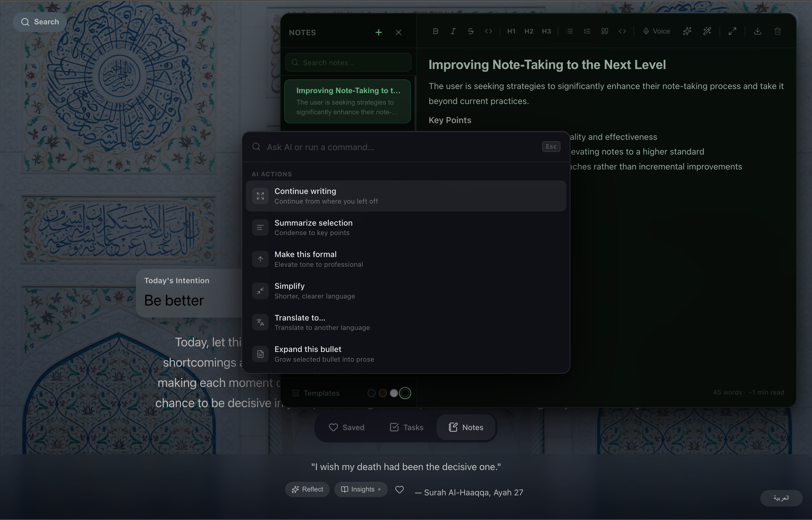Click the Simplify shrink icon

tap(260, 291)
